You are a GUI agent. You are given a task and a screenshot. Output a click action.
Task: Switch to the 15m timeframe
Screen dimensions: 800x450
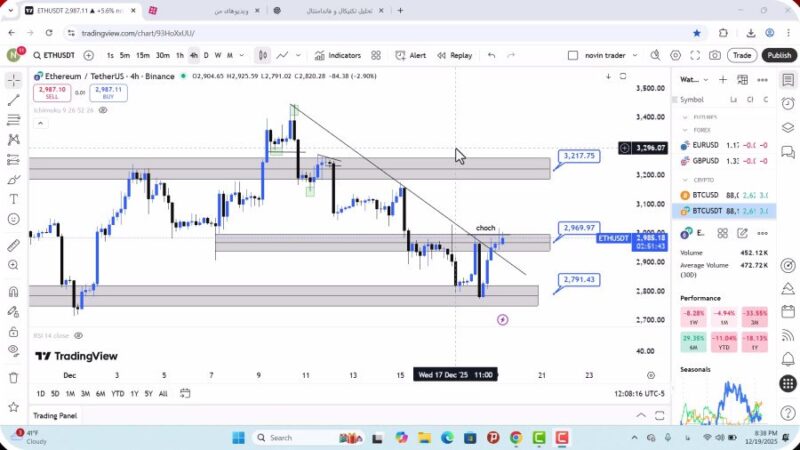(143, 56)
